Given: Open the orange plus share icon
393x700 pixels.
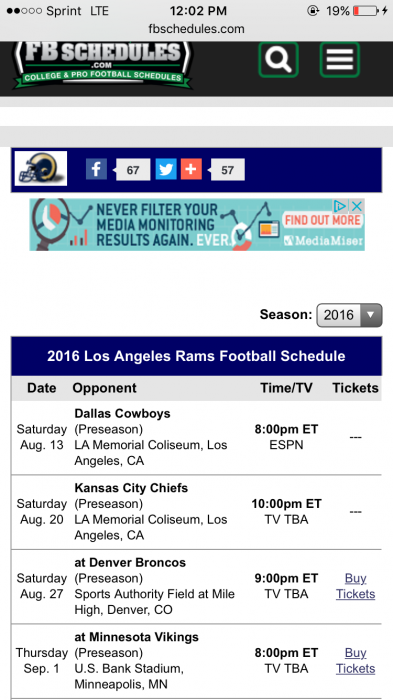Looking at the screenshot, I should click(x=191, y=170).
